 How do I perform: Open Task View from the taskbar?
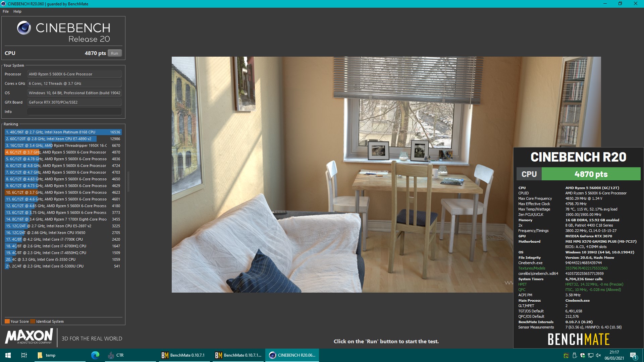(x=24, y=355)
